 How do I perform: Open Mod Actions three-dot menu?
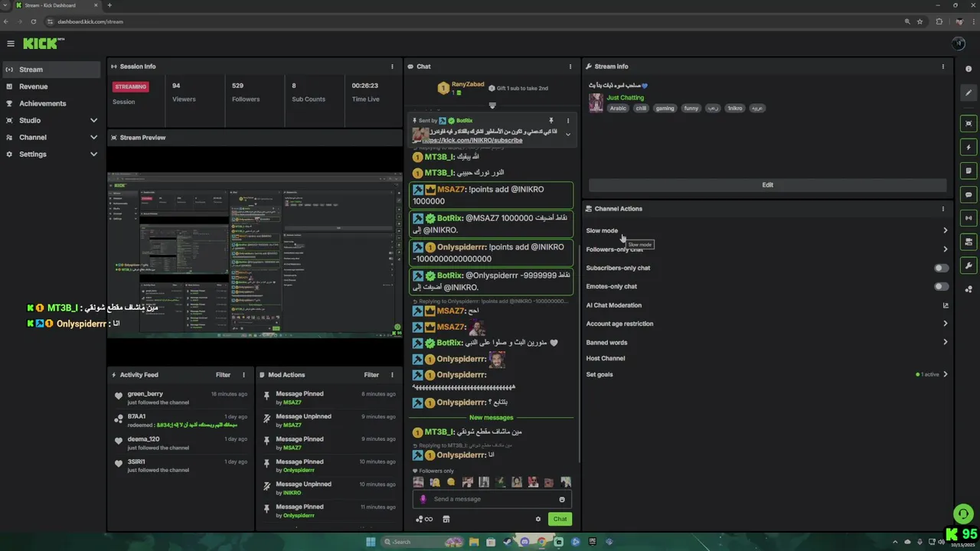coord(393,375)
